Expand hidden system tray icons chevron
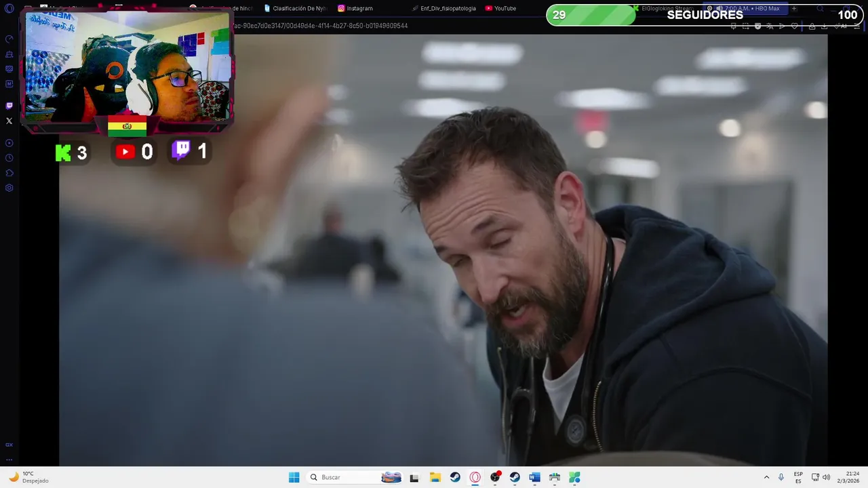 click(x=766, y=477)
